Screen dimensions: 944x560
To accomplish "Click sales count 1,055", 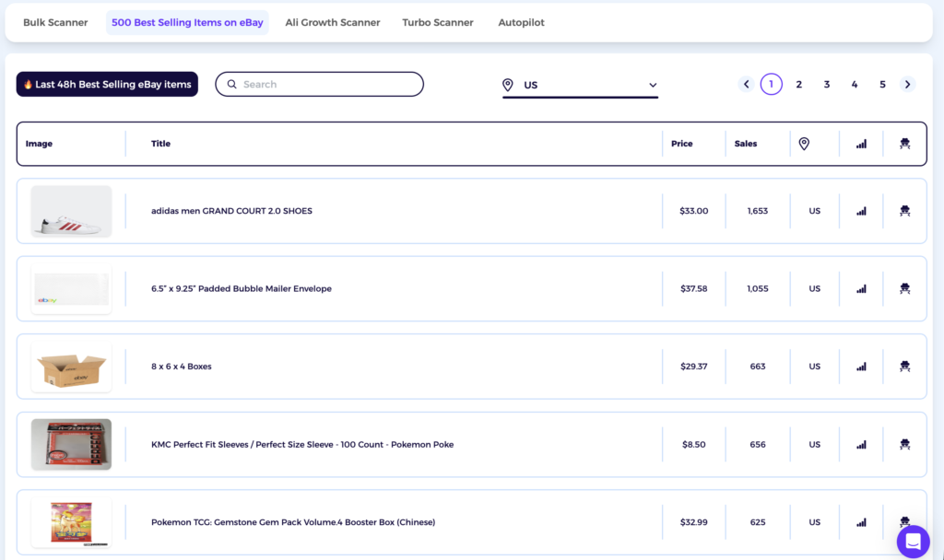I will [758, 288].
